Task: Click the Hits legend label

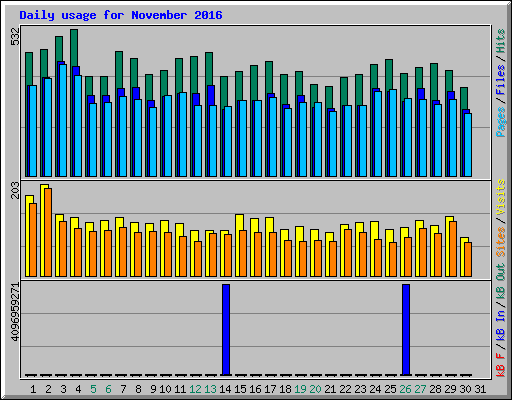Action: (x=501, y=41)
